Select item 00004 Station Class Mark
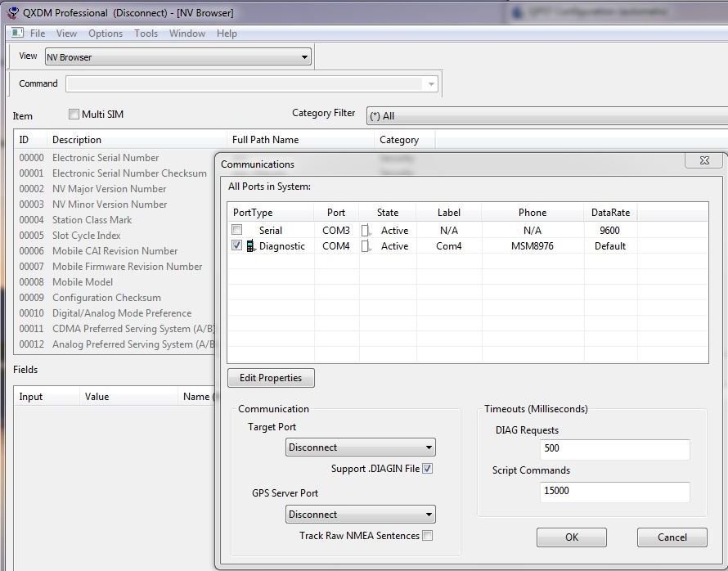This screenshot has height=571, width=728. [x=115, y=220]
